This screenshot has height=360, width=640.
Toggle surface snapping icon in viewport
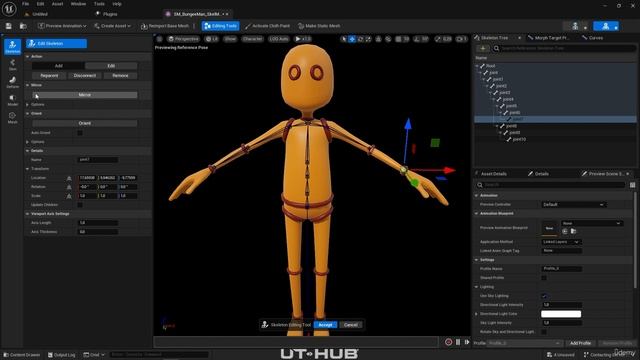[388, 39]
